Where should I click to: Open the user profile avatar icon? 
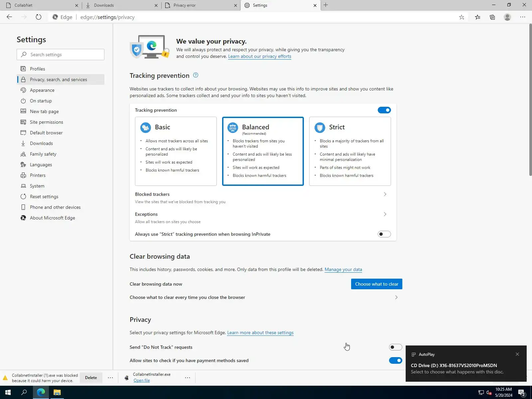coord(507,17)
